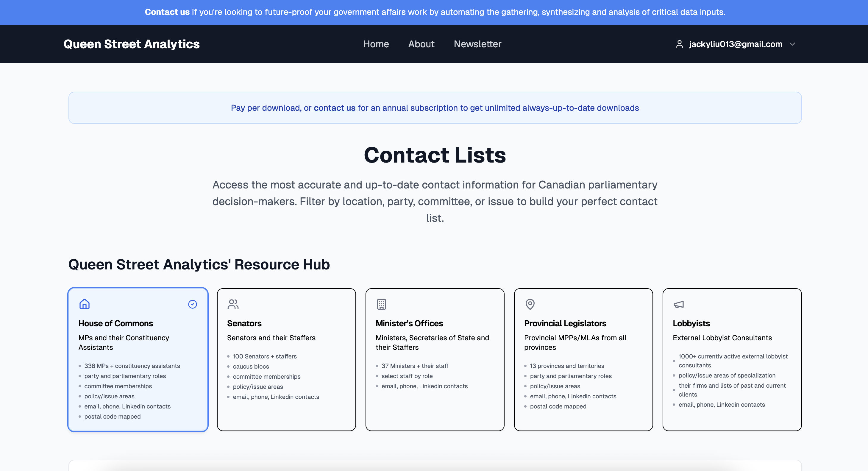
Task: Select the Senators contact list card
Action: tap(286, 359)
